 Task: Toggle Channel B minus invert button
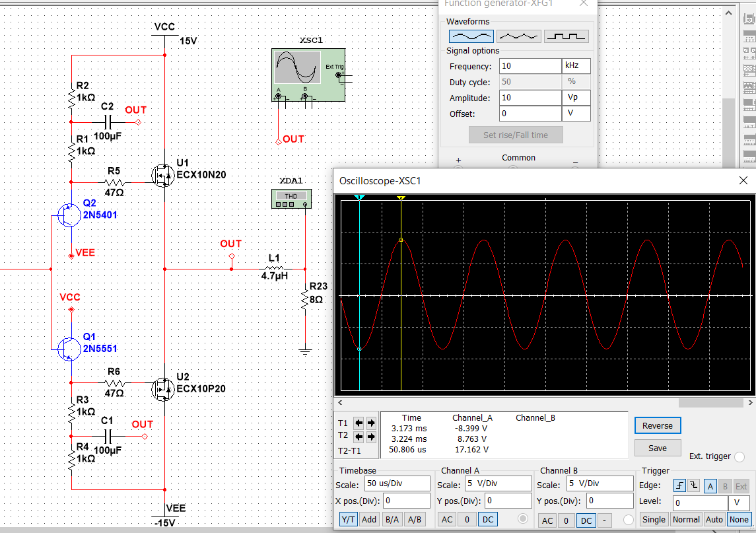point(604,520)
